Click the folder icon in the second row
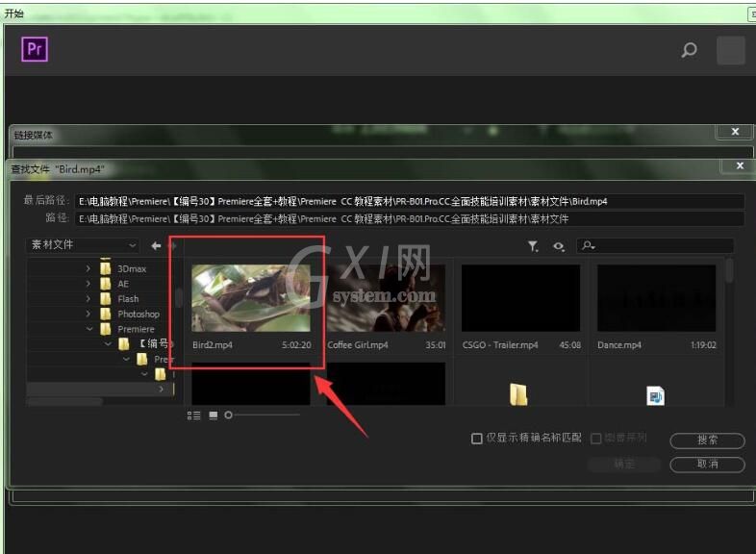This screenshot has width=756, height=554. [x=518, y=394]
